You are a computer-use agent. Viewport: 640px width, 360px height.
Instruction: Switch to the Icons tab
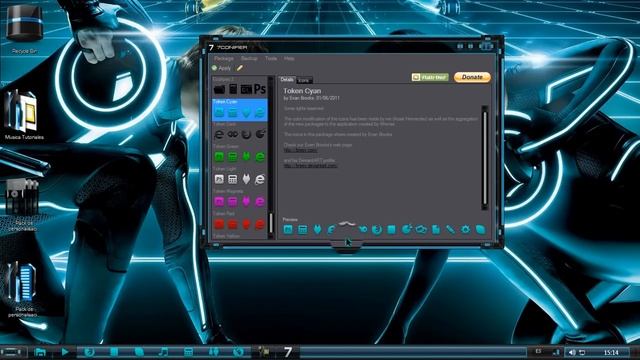click(304, 80)
